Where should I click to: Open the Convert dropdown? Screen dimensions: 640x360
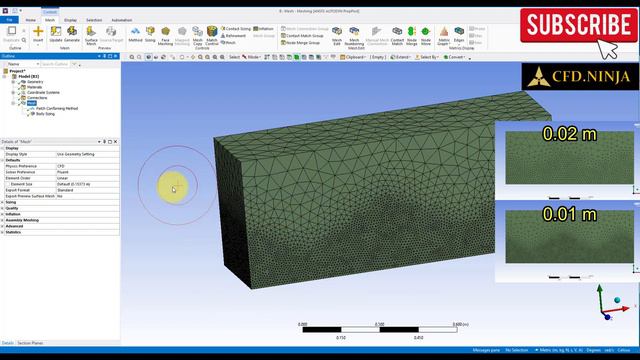point(455,57)
